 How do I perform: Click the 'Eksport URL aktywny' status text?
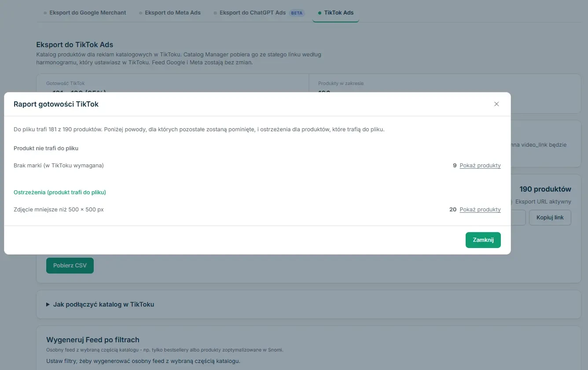(543, 202)
